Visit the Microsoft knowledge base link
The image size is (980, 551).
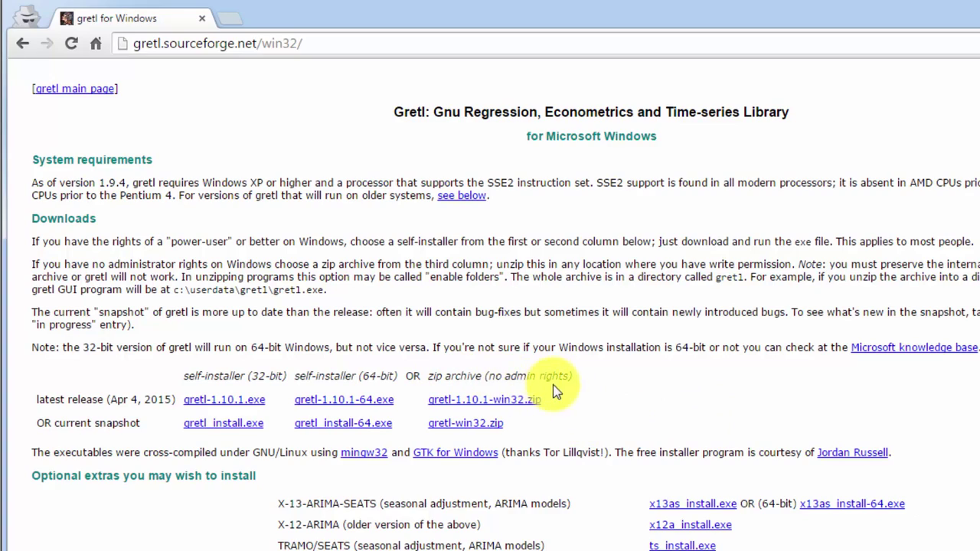(x=914, y=347)
